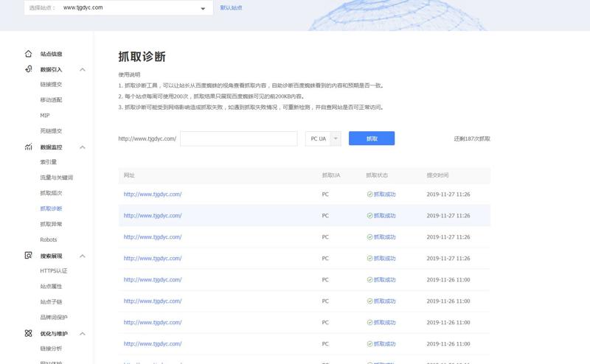Screen dimensions: 590x364
Task: Open 站点属性 in the sidebar
Action: pos(51,286)
